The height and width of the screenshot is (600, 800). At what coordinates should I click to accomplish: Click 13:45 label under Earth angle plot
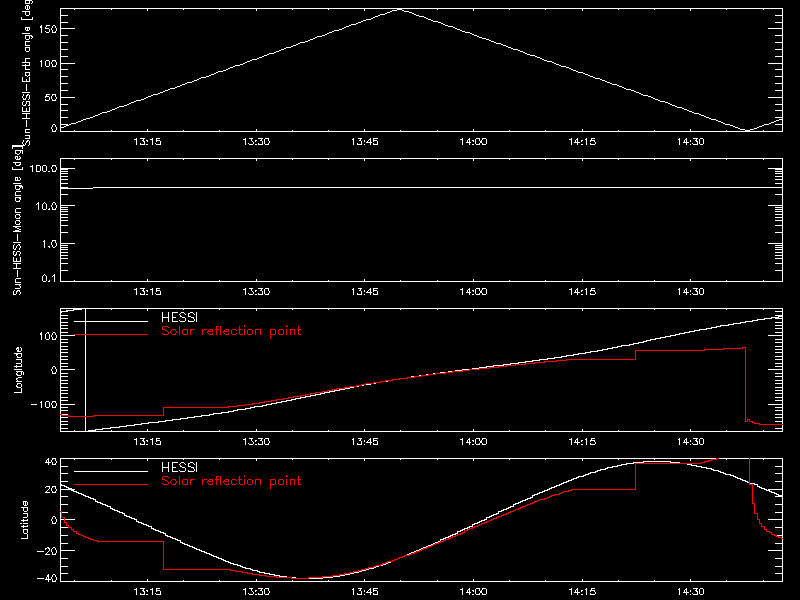(x=365, y=142)
